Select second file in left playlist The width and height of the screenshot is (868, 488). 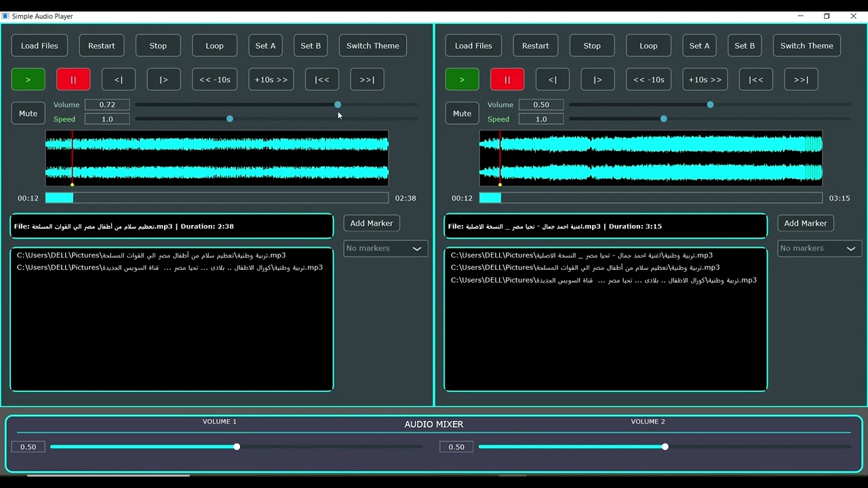172,268
